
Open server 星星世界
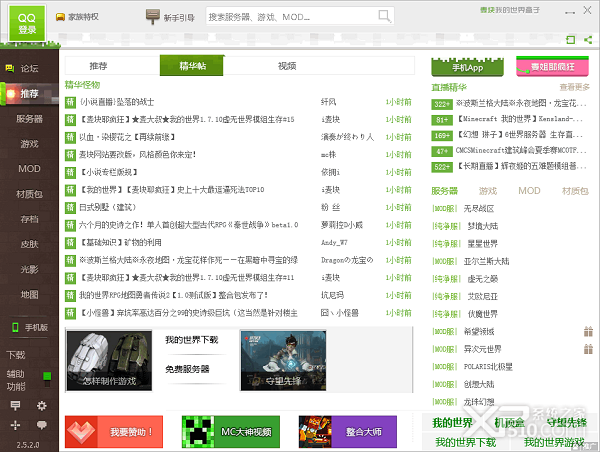click(x=483, y=244)
